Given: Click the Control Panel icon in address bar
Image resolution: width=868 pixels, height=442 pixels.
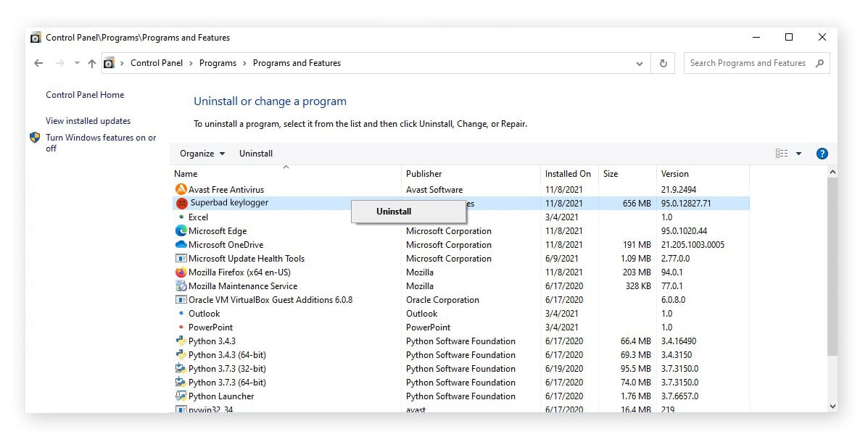Looking at the screenshot, I should [x=109, y=63].
